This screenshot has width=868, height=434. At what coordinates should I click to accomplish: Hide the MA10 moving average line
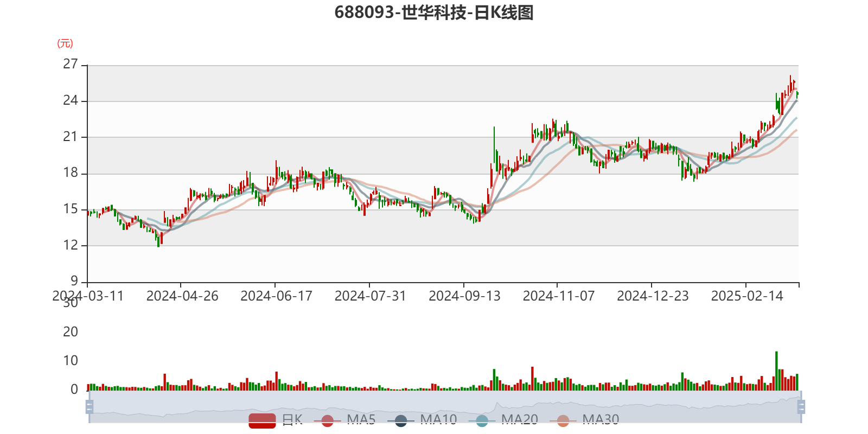tap(422, 420)
